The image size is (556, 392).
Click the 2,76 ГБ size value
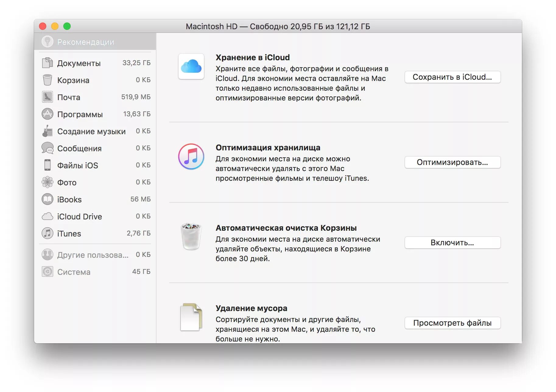139,233
